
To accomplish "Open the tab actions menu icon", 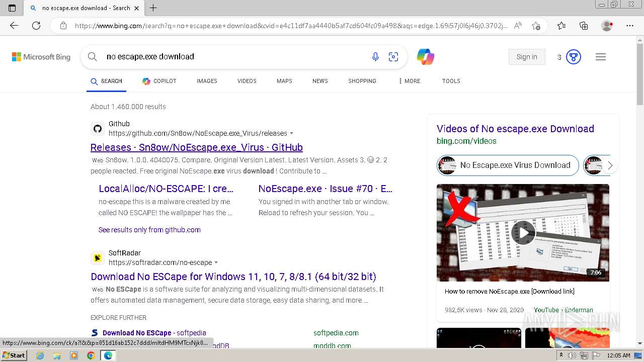I will pyautogui.click(x=12, y=8).
